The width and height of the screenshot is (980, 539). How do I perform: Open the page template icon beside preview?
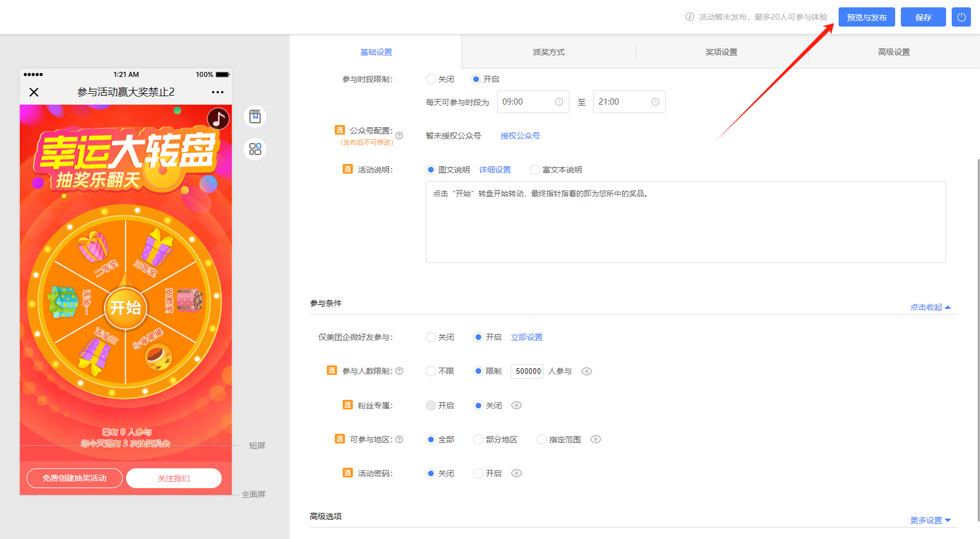click(255, 117)
